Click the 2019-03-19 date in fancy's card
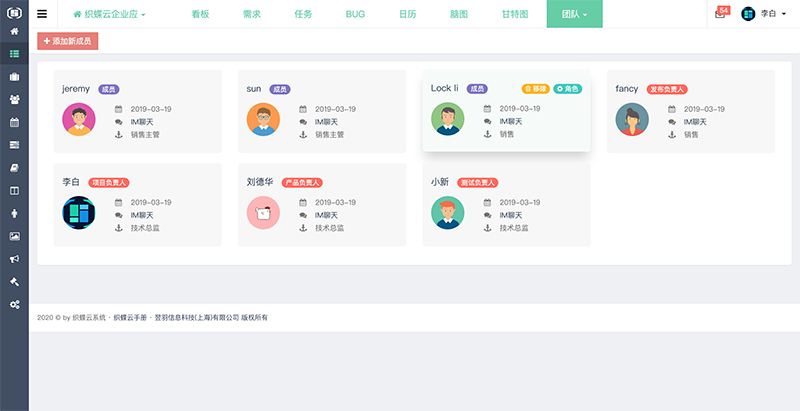Screen dimensions: 800x411 (x=704, y=109)
